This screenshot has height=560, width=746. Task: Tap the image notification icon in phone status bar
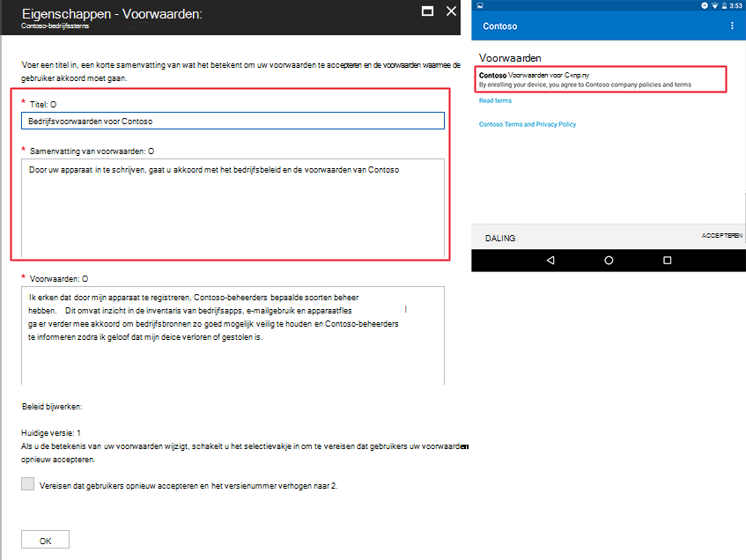click(480, 5)
